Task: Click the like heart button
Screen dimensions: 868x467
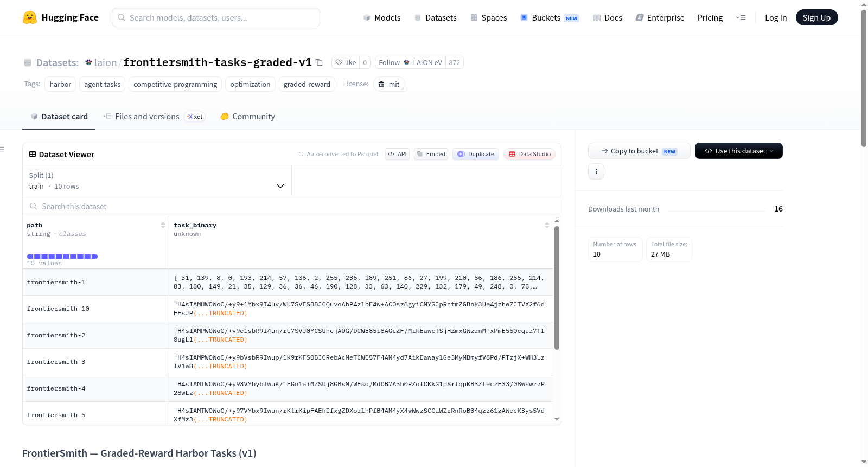Action: tap(345, 62)
